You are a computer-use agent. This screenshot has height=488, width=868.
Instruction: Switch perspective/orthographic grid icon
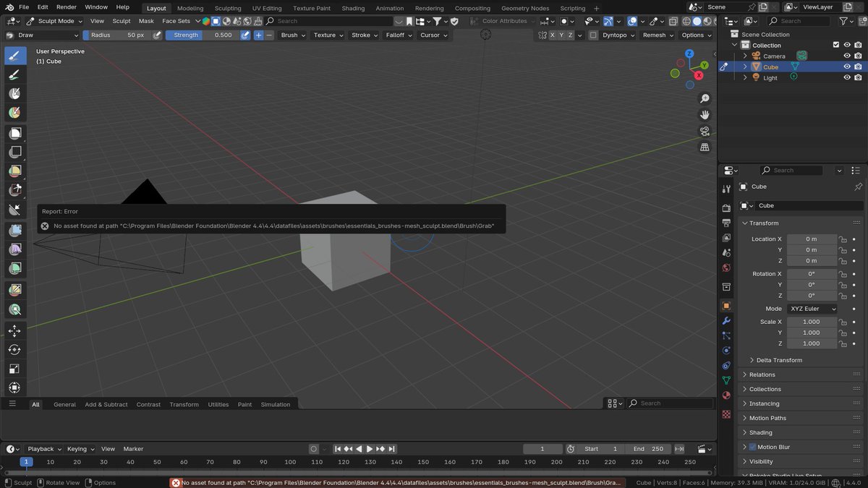click(x=705, y=147)
